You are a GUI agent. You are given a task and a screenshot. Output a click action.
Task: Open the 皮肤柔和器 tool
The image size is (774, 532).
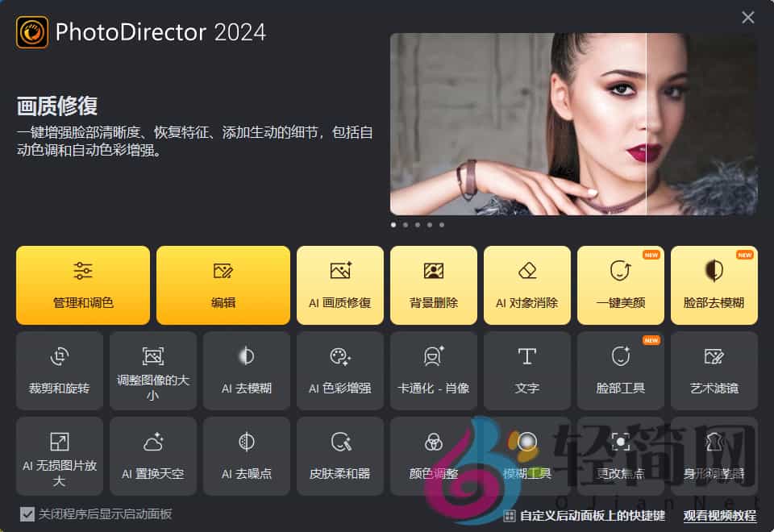340,456
